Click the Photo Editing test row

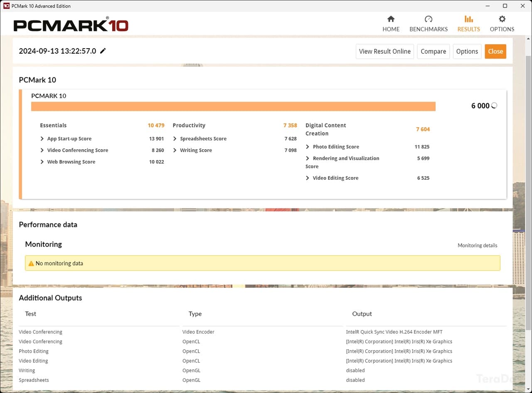click(34, 351)
